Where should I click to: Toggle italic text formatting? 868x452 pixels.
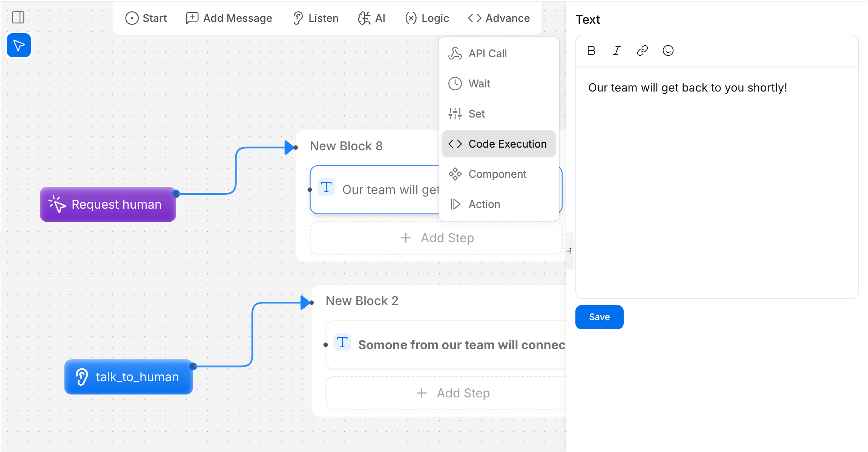click(x=616, y=50)
